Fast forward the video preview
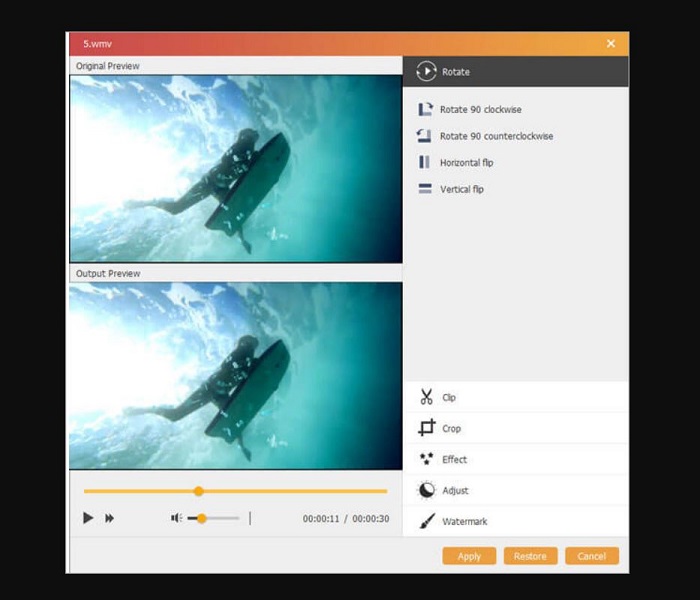 pyautogui.click(x=109, y=518)
